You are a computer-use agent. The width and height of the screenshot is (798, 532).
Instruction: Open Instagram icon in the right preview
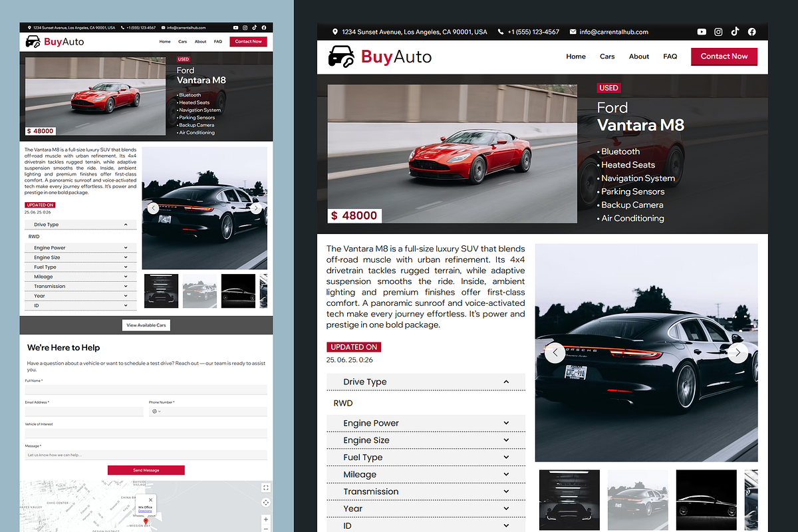pos(718,32)
